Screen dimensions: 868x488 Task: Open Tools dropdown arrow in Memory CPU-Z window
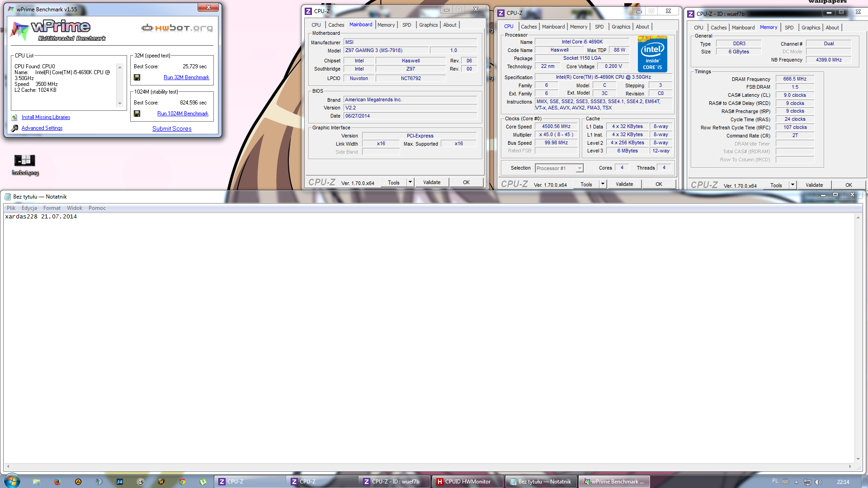coord(793,185)
